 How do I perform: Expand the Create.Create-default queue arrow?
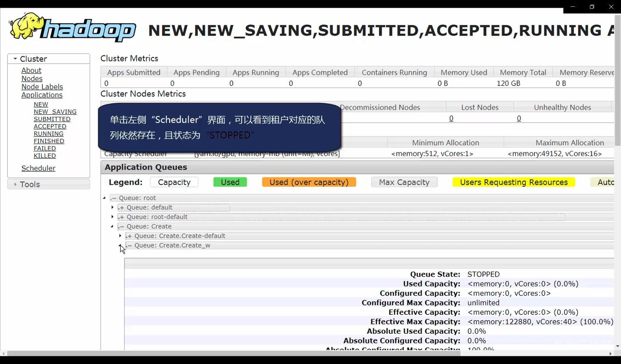[x=120, y=236]
